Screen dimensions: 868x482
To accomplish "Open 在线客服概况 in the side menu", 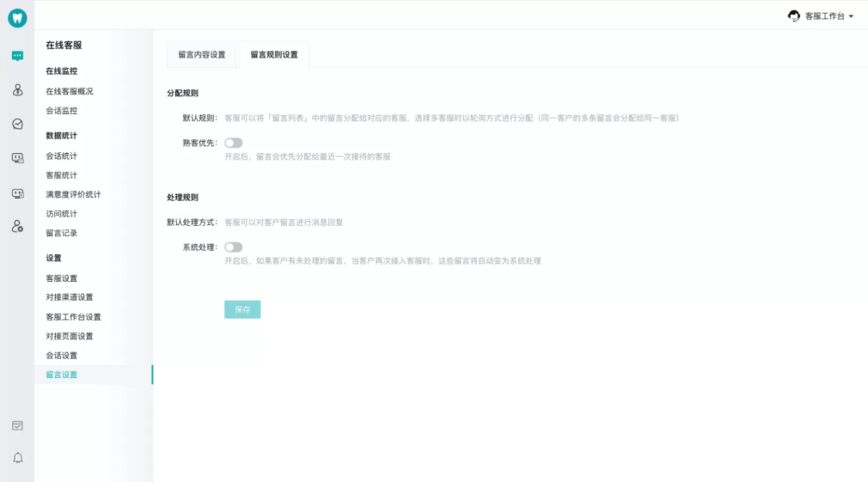I will 70,91.
